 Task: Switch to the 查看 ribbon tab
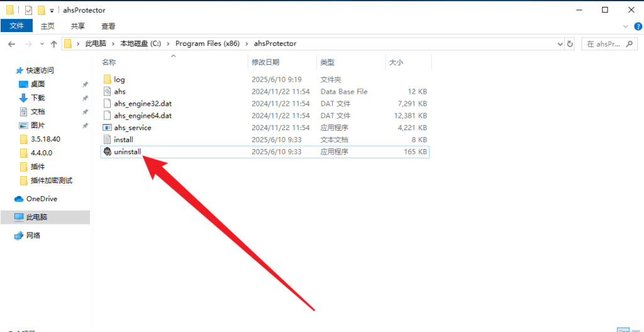click(x=108, y=26)
